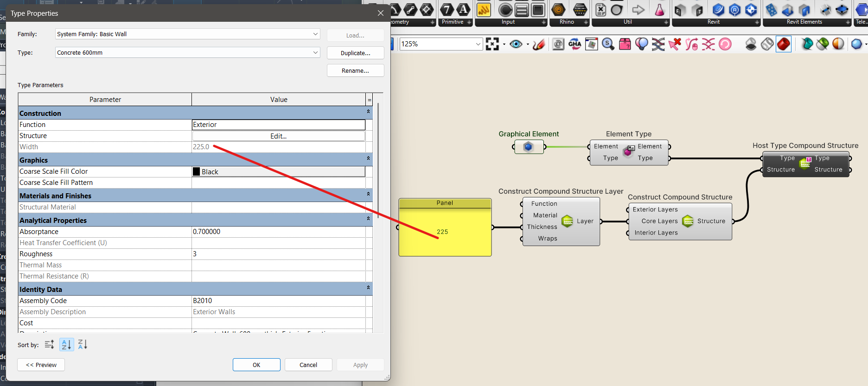Image resolution: width=868 pixels, height=386 pixels.
Task: Toggle the default parameter order sort button
Action: tap(50, 344)
